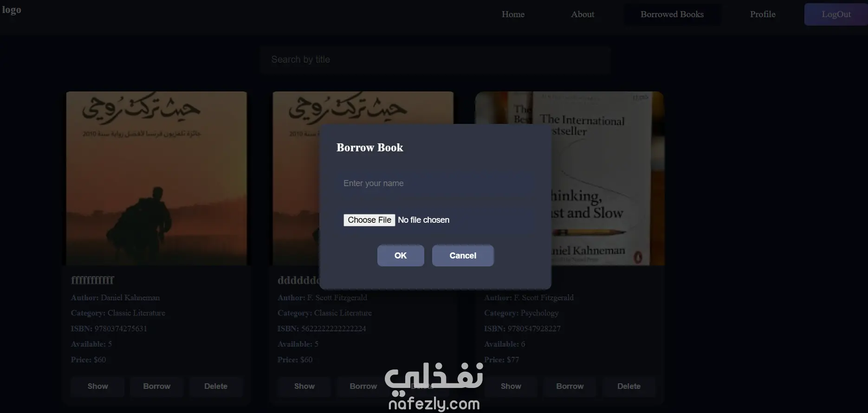
Task: Click Price: $77 text
Action: pyautogui.click(x=502, y=360)
